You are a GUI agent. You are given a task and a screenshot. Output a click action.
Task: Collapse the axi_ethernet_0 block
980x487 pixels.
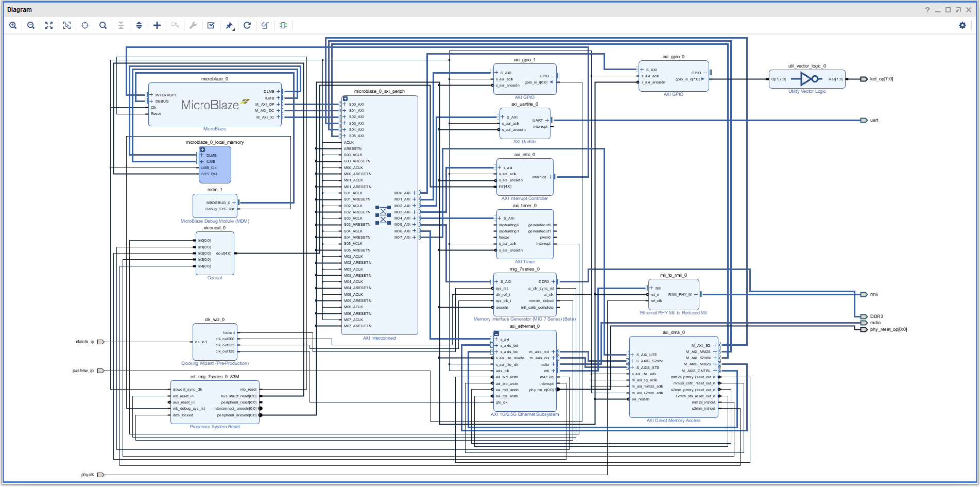496,333
